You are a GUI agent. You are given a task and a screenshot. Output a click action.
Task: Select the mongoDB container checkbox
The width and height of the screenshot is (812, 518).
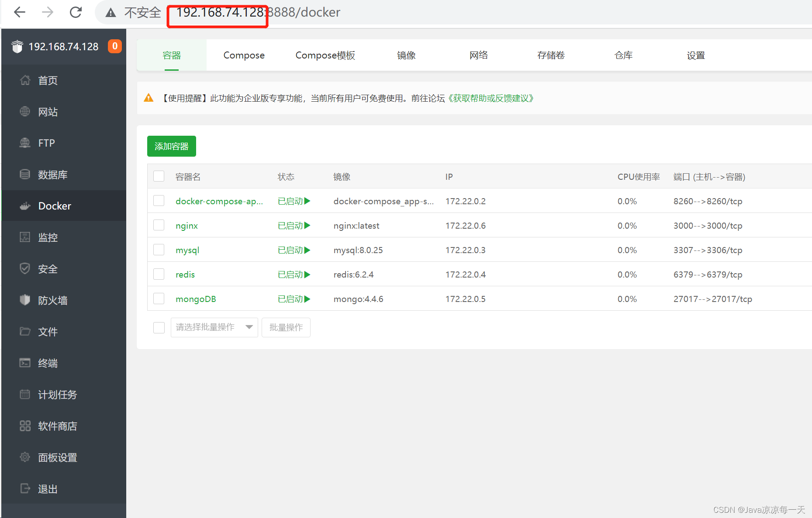(159, 298)
